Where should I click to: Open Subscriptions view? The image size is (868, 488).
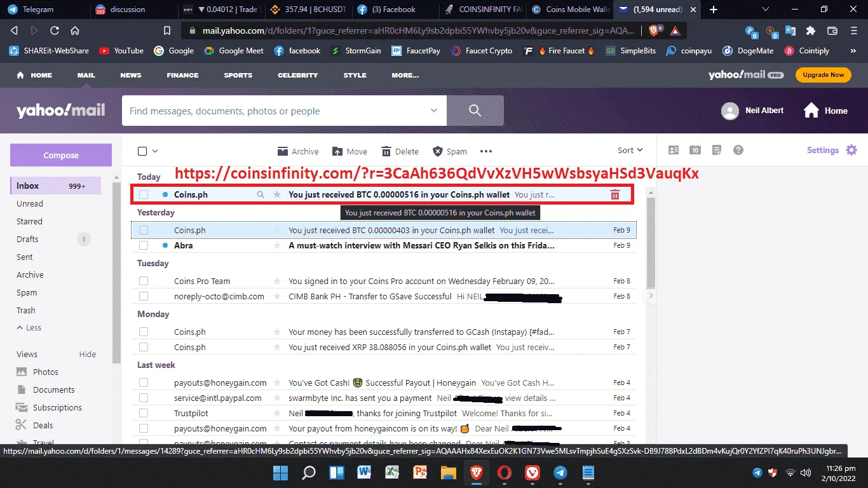point(57,408)
